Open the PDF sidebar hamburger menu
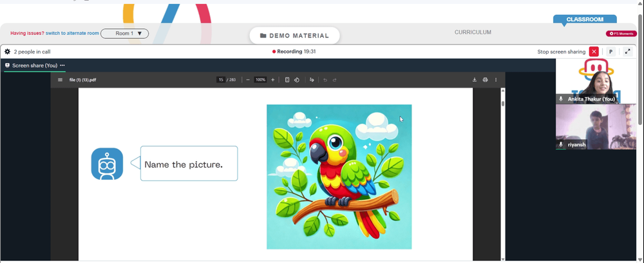The height and width of the screenshot is (263, 644). pos(61,80)
